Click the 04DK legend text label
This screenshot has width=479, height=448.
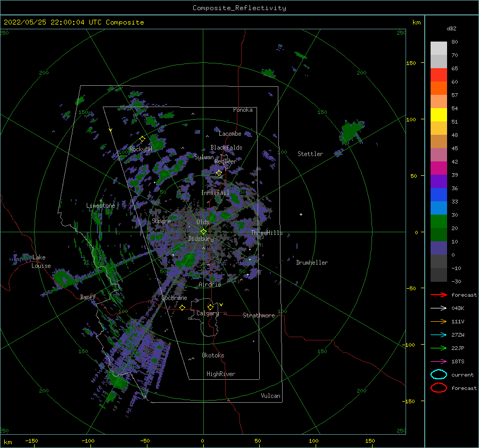[458, 308]
